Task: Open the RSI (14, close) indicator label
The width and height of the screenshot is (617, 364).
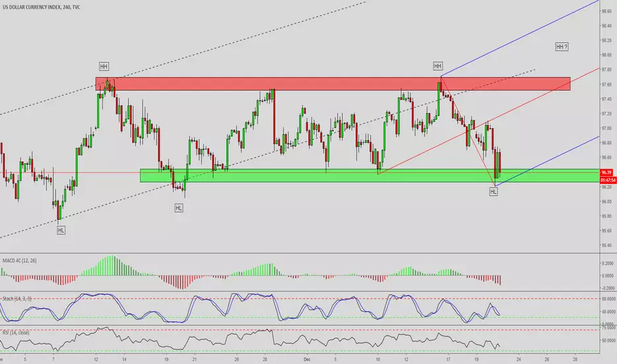Action: tap(16, 332)
